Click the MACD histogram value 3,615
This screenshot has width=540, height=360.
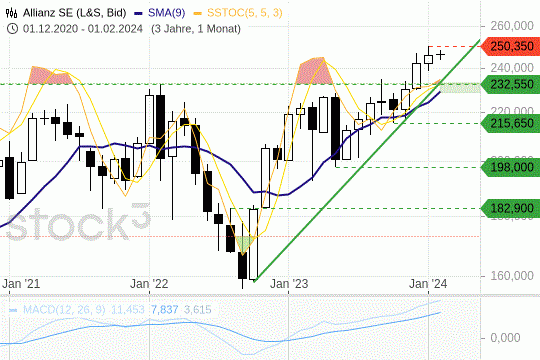pyautogui.click(x=198, y=309)
